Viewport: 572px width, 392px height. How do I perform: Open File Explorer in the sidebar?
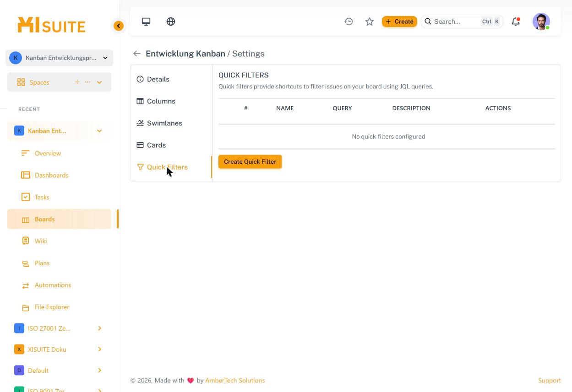[x=59, y=307]
